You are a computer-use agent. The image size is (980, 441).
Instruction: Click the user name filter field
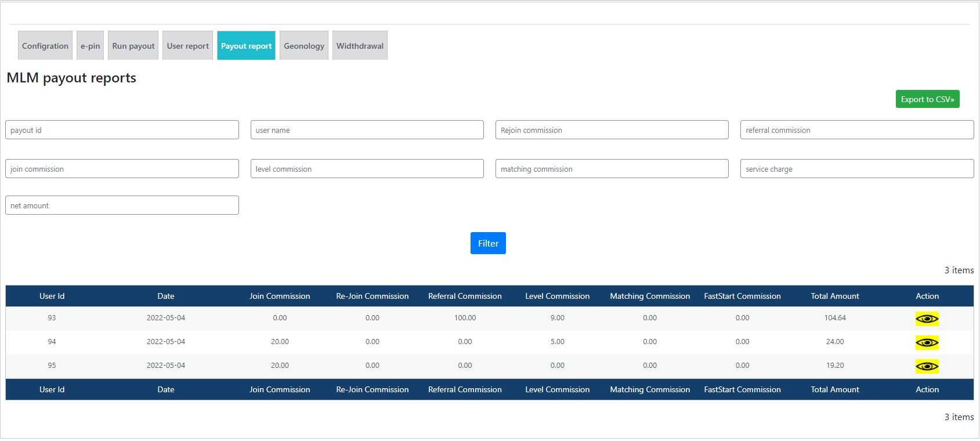click(x=367, y=130)
